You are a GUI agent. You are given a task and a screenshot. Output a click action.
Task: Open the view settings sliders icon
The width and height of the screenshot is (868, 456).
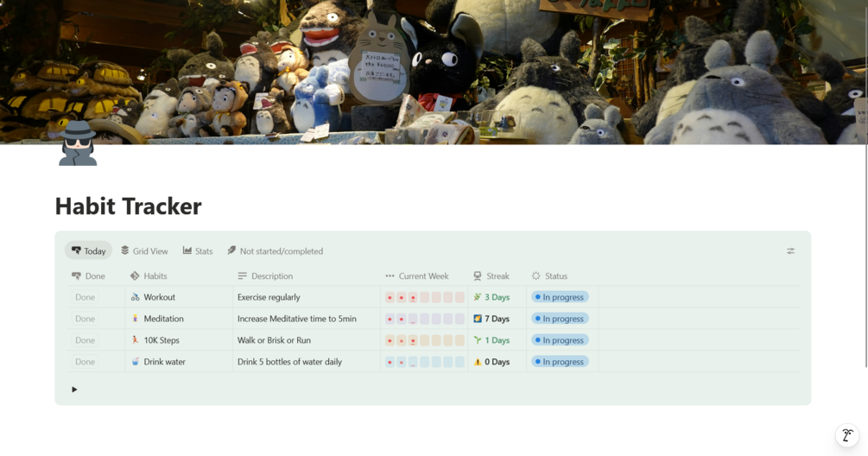point(790,251)
